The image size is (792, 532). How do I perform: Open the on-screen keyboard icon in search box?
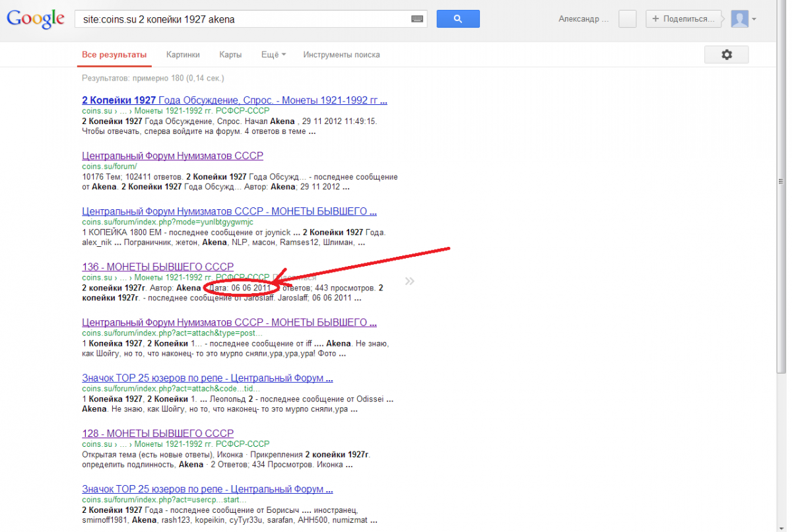(416, 19)
